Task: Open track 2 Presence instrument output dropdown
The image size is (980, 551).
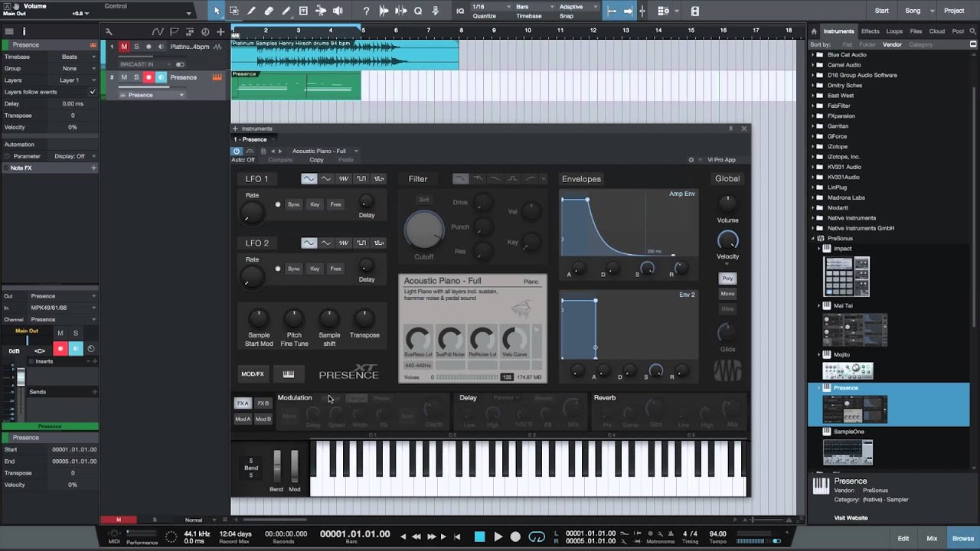Action: coord(152,95)
